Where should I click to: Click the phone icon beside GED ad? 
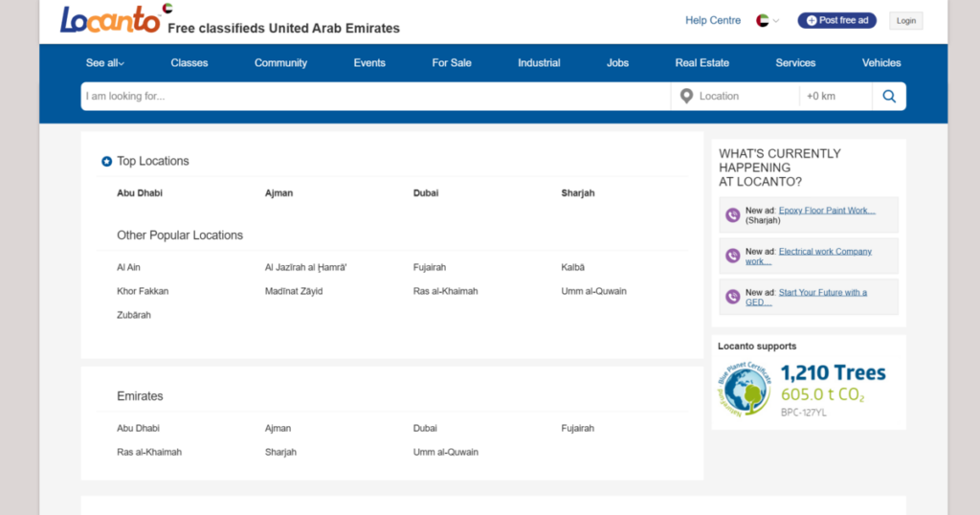click(x=732, y=297)
